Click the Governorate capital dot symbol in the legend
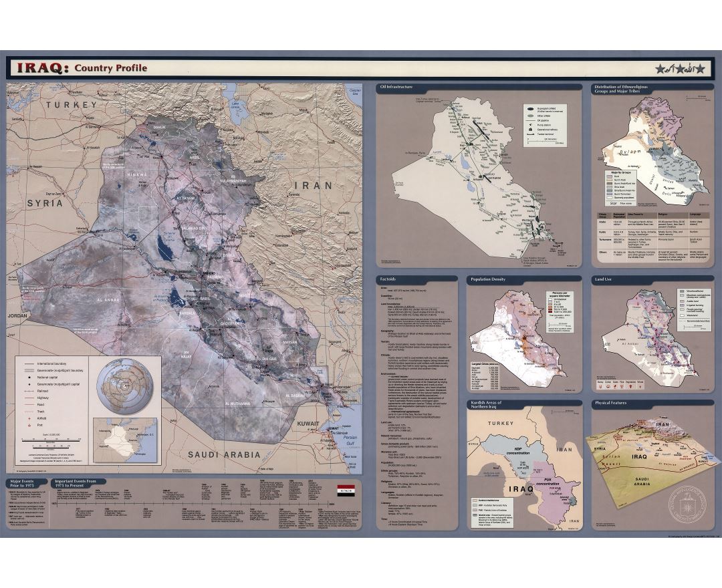The image size is (722, 588). click(x=29, y=384)
